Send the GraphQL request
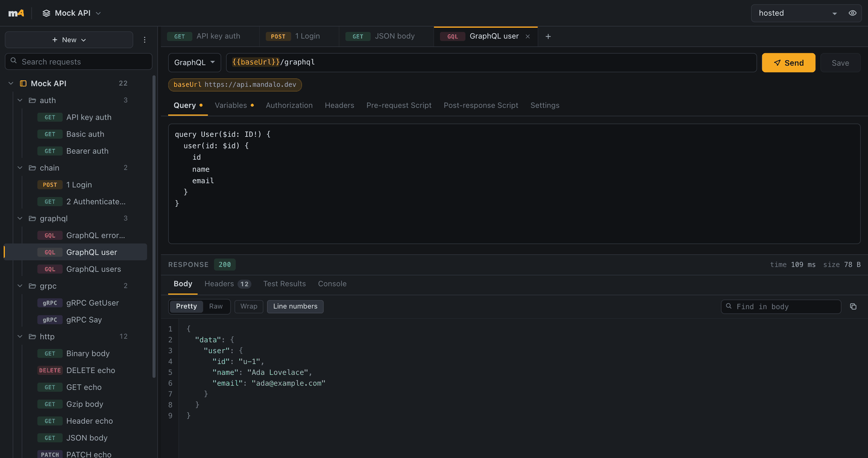This screenshot has height=458, width=868. 788,63
